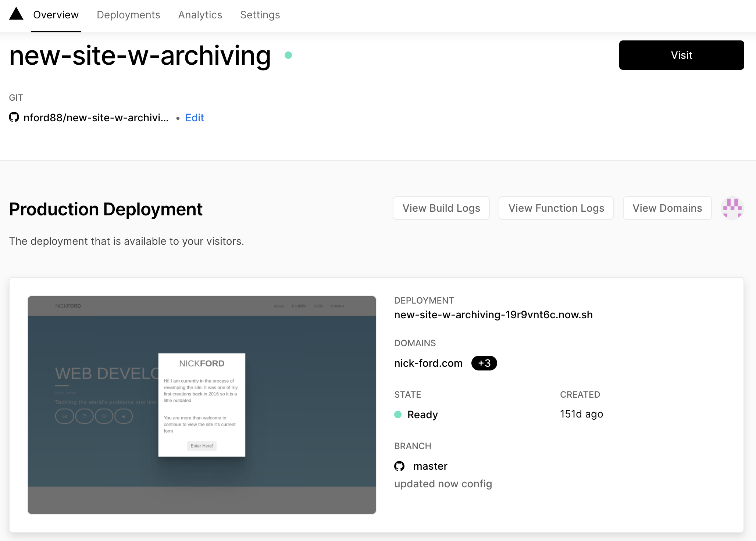
Task: Click the new-site-w-archiving project title
Action: 140,55
